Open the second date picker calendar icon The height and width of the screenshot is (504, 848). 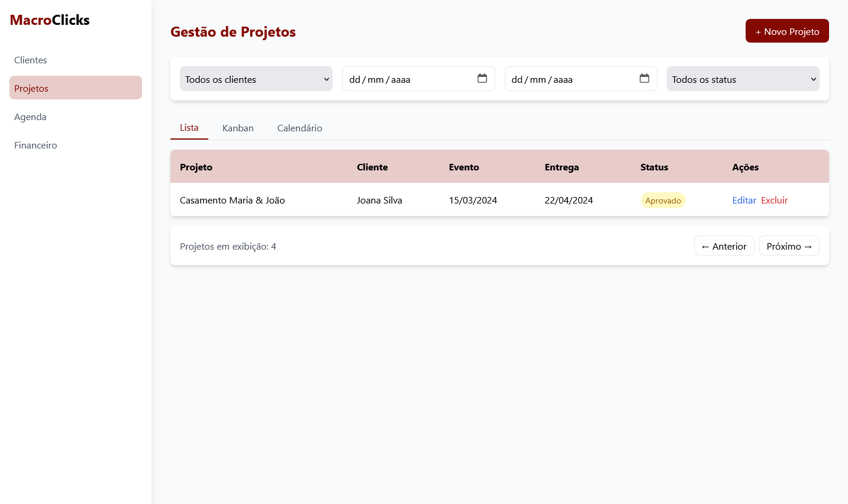(x=645, y=78)
